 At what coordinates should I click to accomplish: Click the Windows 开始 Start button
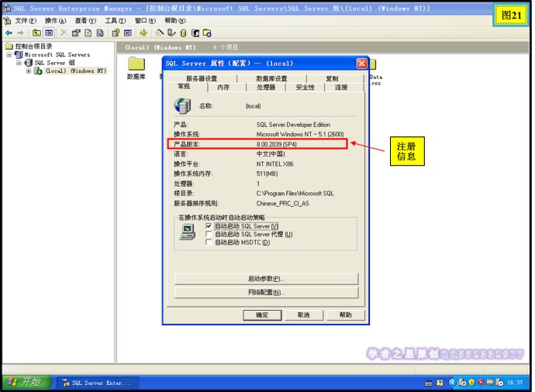[x=26, y=382]
